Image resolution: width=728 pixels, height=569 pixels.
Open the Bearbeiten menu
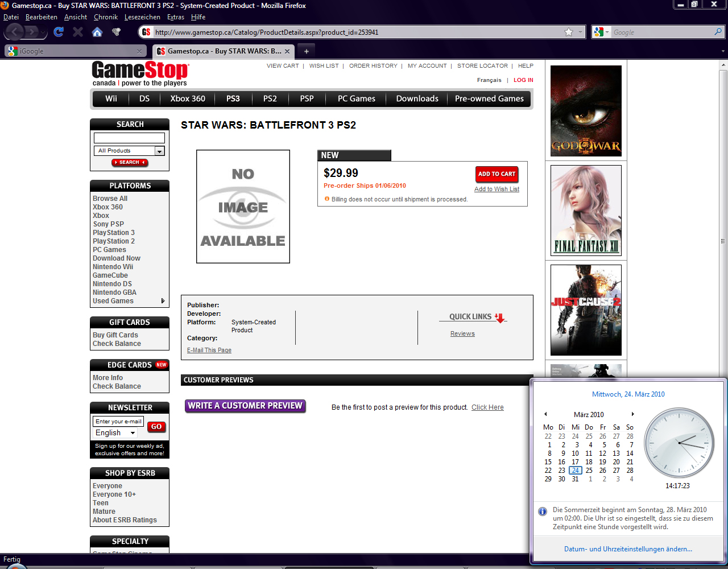coord(42,17)
